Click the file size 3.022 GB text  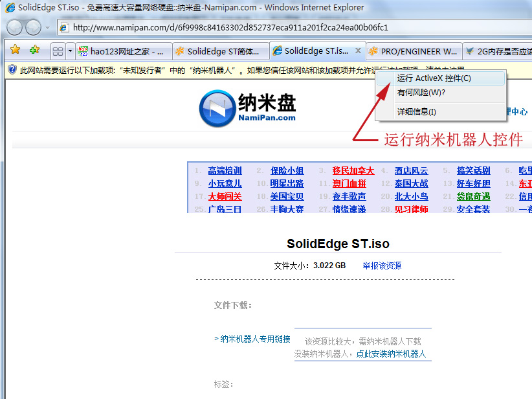[329, 265]
